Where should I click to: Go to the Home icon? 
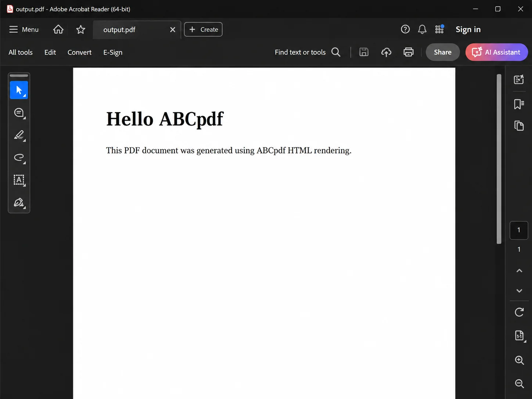[58, 29]
